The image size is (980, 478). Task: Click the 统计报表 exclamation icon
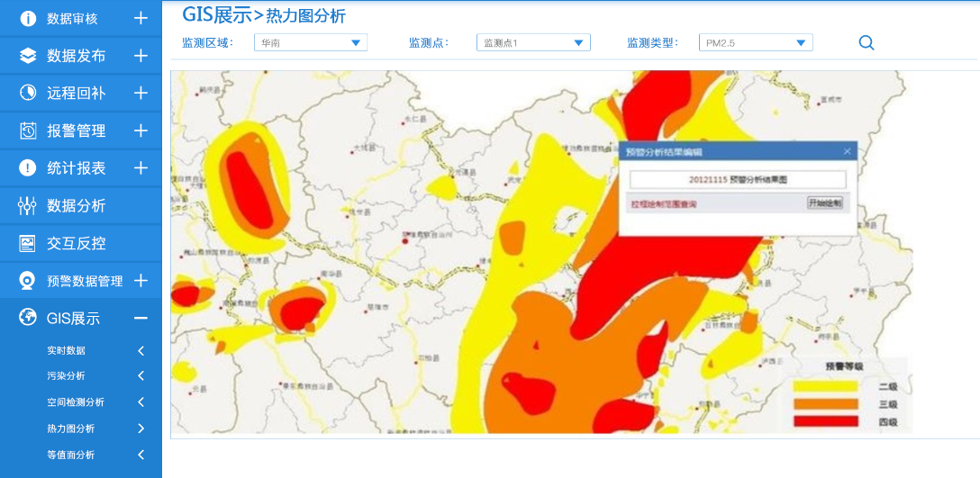pos(28,168)
